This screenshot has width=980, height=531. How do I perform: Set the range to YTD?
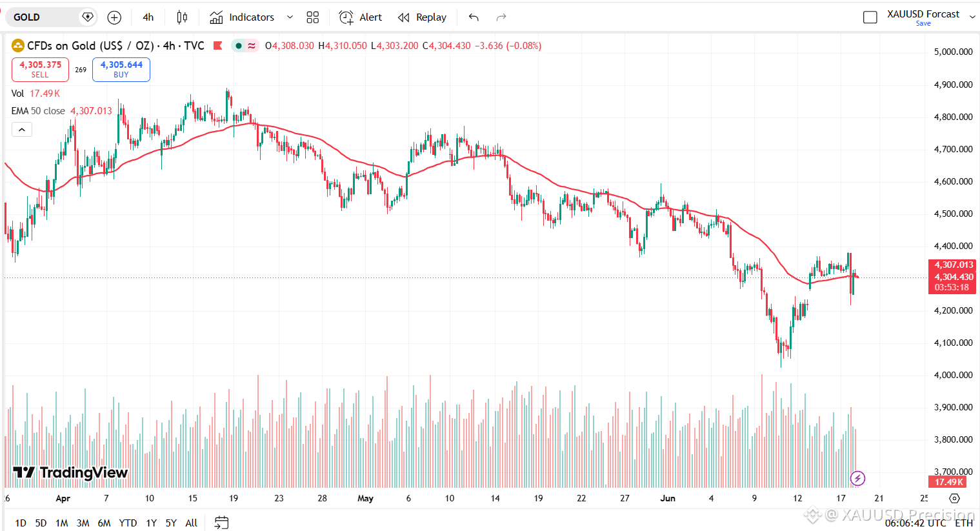128,523
